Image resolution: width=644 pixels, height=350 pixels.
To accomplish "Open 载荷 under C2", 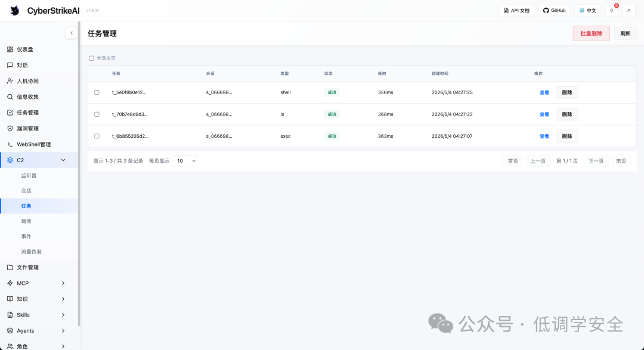I will [26, 221].
